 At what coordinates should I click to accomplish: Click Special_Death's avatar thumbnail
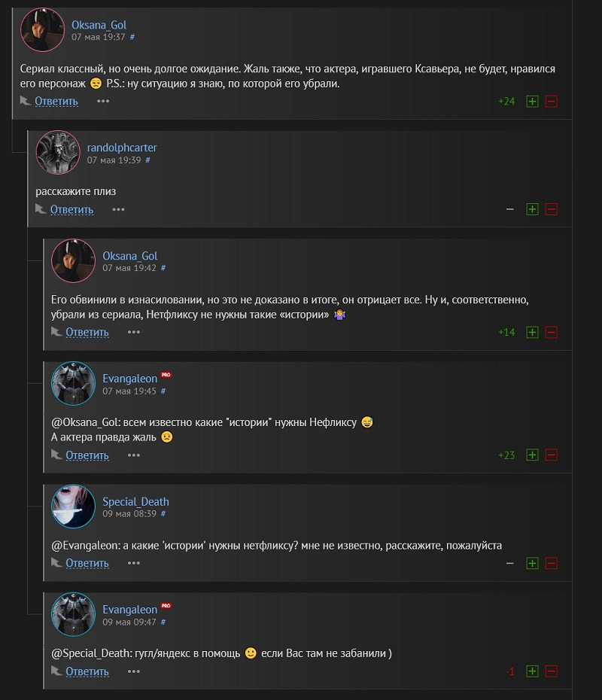tap(73, 507)
